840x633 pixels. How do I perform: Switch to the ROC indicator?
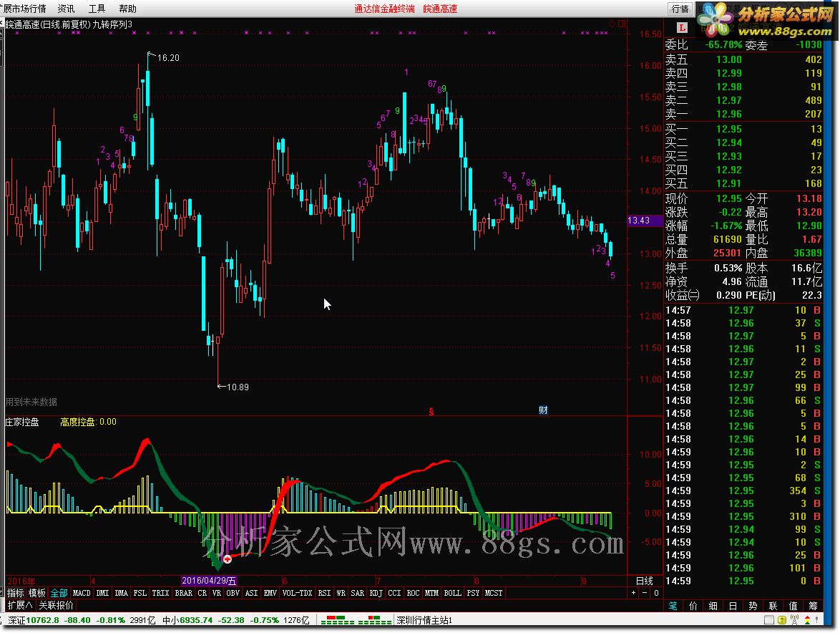(x=413, y=593)
